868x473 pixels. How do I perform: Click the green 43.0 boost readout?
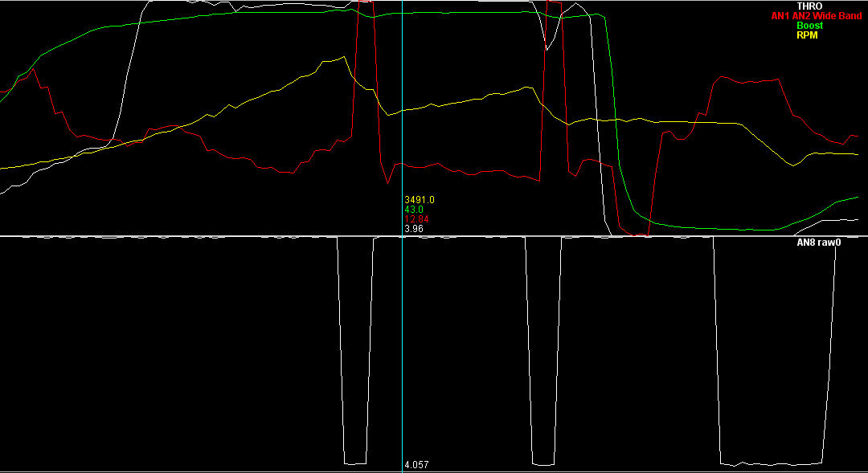pos(414,210)
